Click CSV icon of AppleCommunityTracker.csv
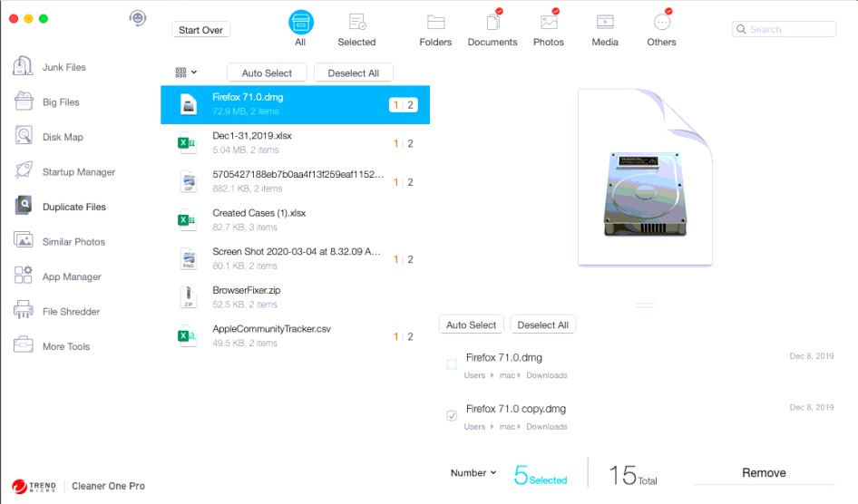 pyautogui.click(x=187, y=336)
